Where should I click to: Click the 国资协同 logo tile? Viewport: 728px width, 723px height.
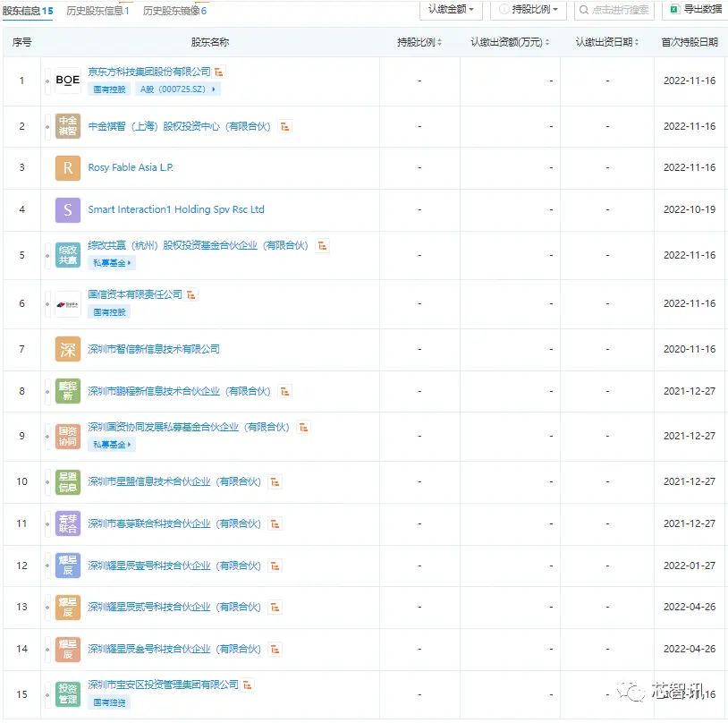tap(68, 437)
